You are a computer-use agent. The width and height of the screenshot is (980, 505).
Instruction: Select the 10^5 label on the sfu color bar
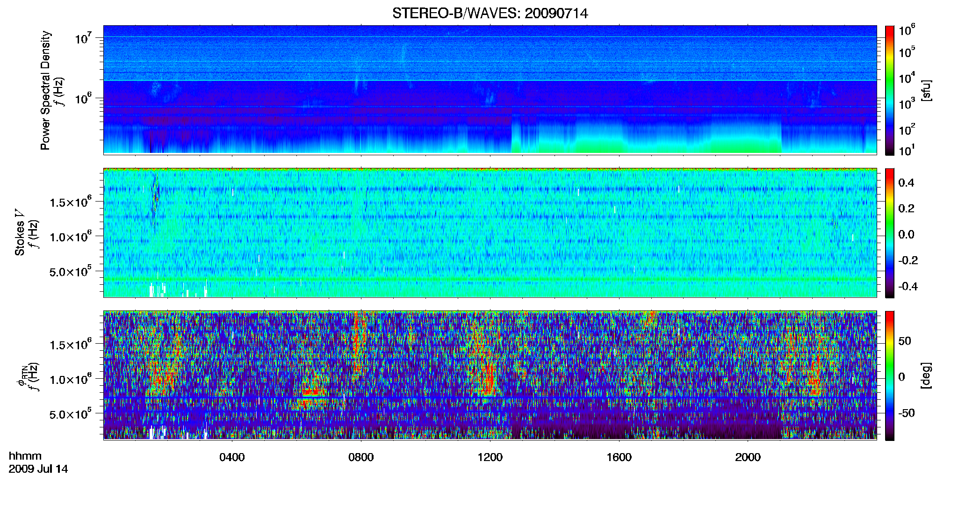click(907, 52)
